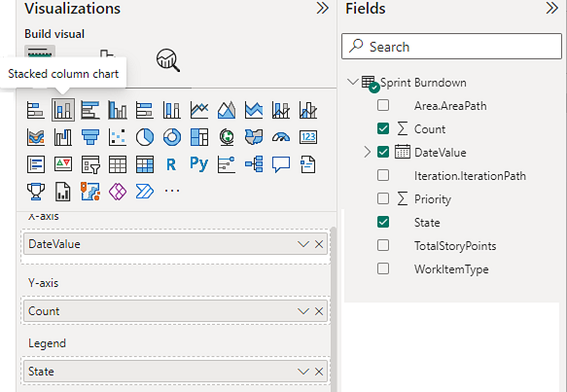Select the card visual with 123

(308, 137)
